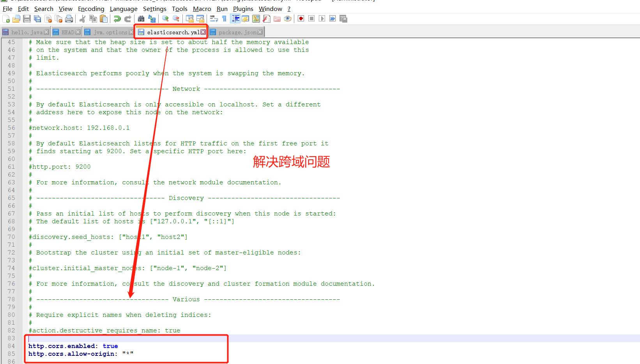640x364 pixels.
Task: Open the Plugins menu
Action: point(243,9)
